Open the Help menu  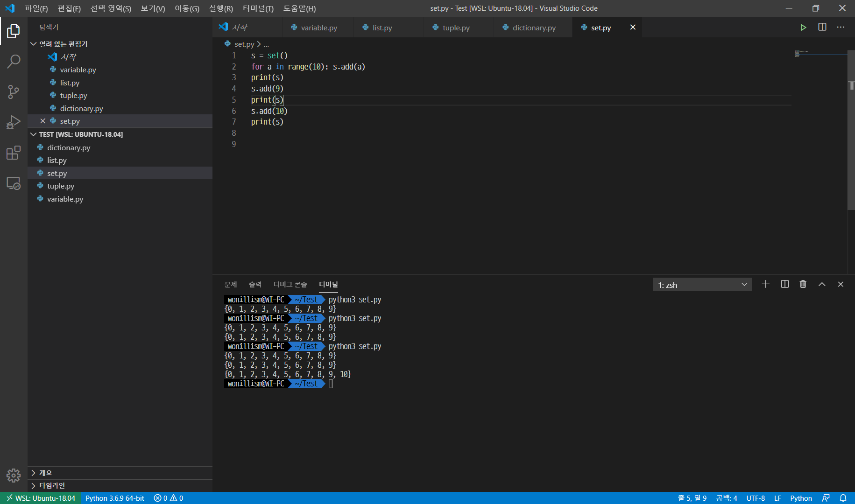point(299,8)
